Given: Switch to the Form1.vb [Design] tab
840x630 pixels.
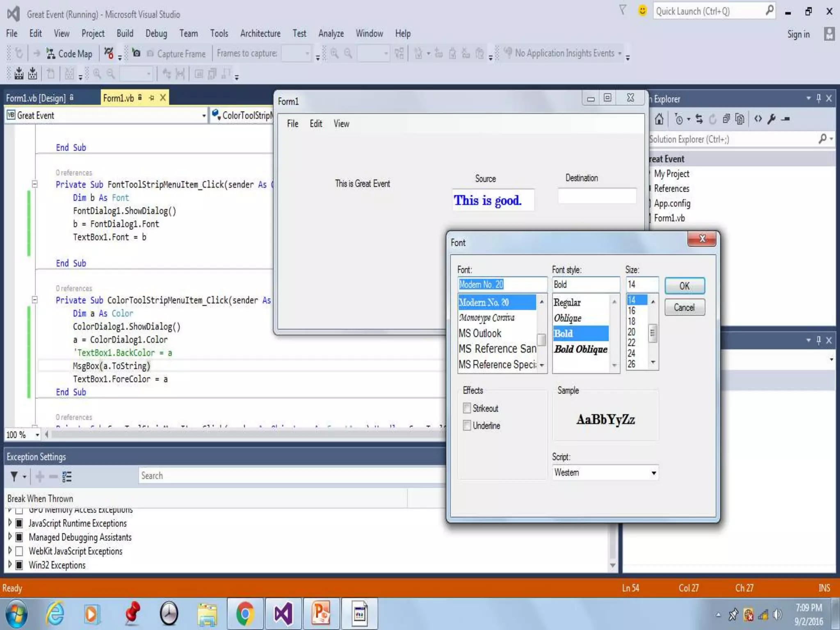Looking at the screenshot, I should coord(36,98).
